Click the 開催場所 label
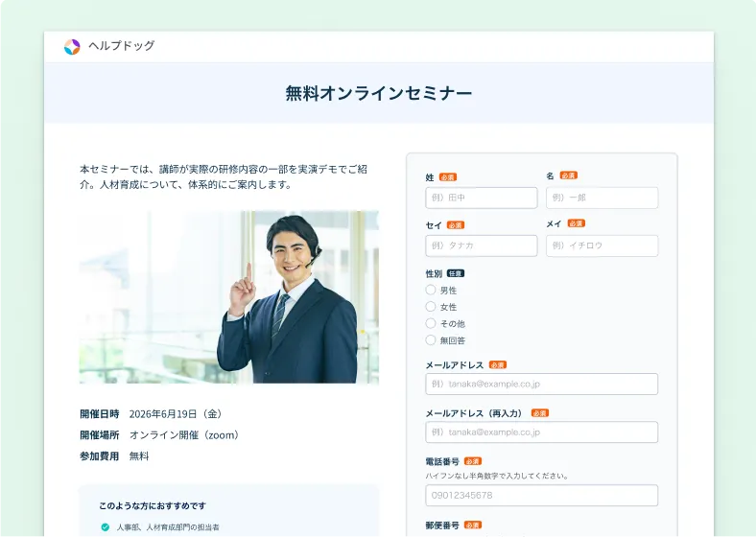 point(100,435)
